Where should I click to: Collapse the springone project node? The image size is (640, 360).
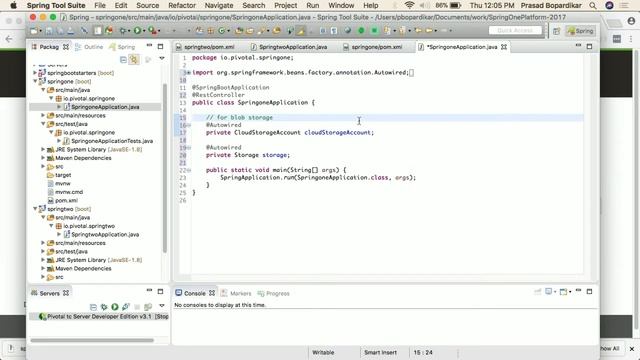(35, 81)
